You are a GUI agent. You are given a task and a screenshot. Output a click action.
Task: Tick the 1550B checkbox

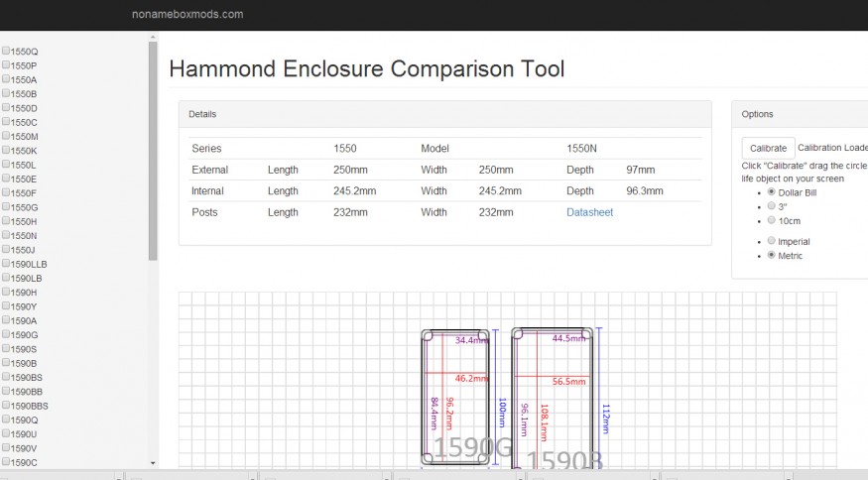(6, 93)
